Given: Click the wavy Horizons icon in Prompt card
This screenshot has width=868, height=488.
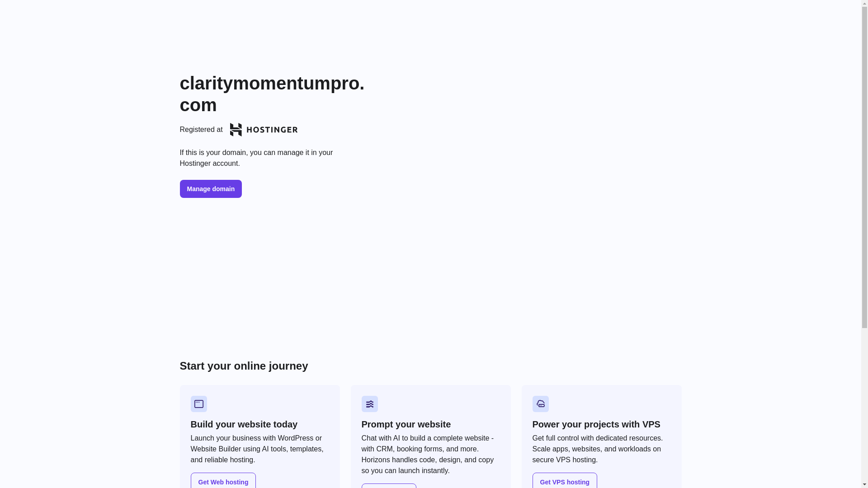Looking at the screenshot, I should pyautogui.click(x=370, y=404).
